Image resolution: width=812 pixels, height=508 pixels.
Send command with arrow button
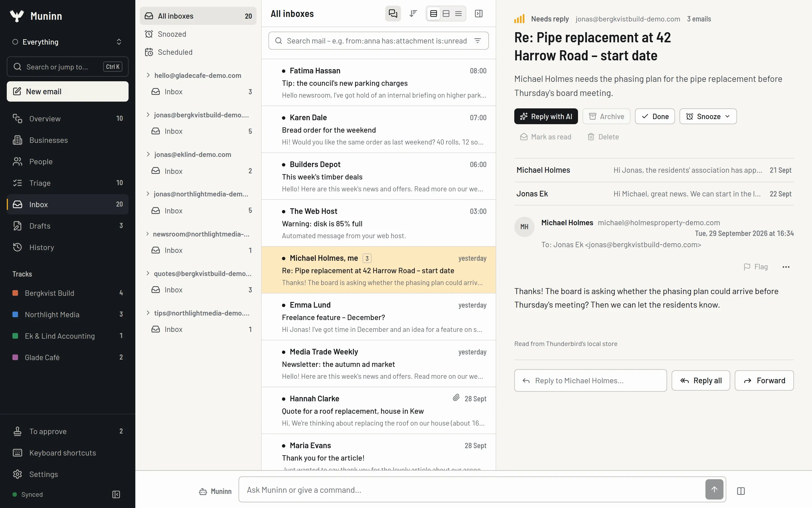point(714,490)
